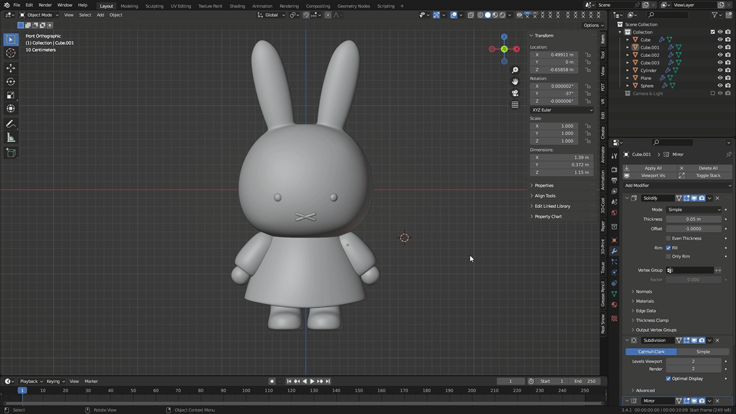Image resolution: width=736 pixels, height=414 pixels.
Task: Select the Rotate tool
Action: 11,82
